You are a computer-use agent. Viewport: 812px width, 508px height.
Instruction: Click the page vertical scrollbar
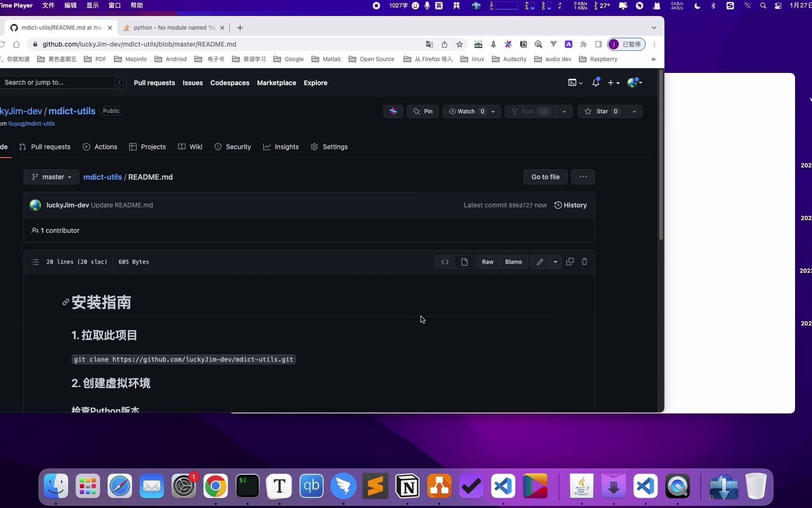[661, 155]
